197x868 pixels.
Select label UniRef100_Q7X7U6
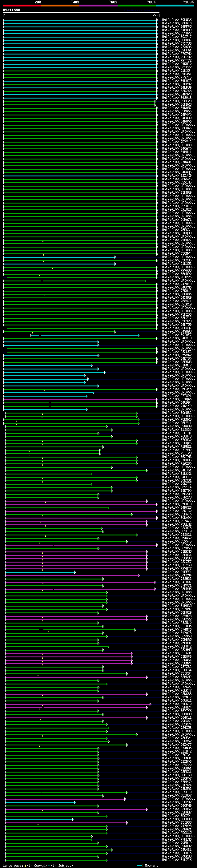pyautogui.click(x=177, y=43)
